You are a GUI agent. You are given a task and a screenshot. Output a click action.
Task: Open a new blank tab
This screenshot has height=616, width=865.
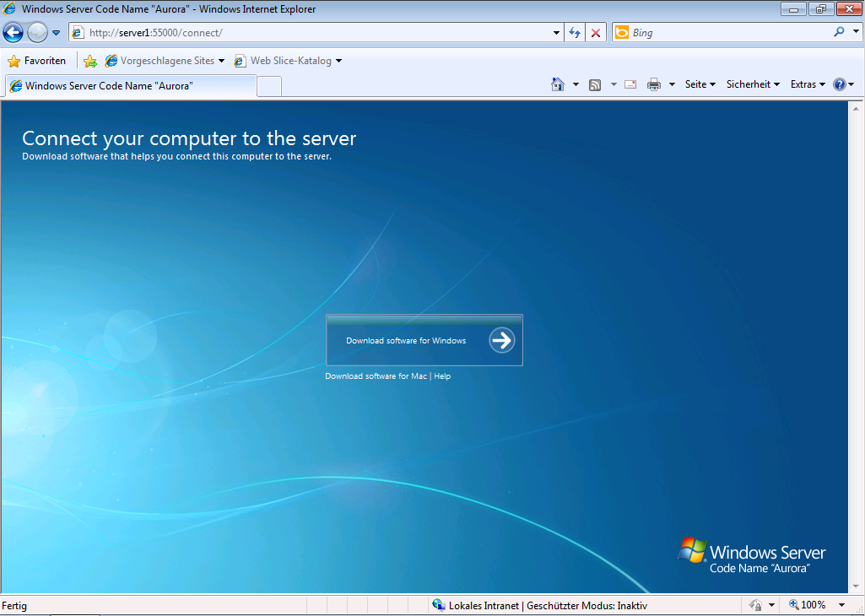268,86
